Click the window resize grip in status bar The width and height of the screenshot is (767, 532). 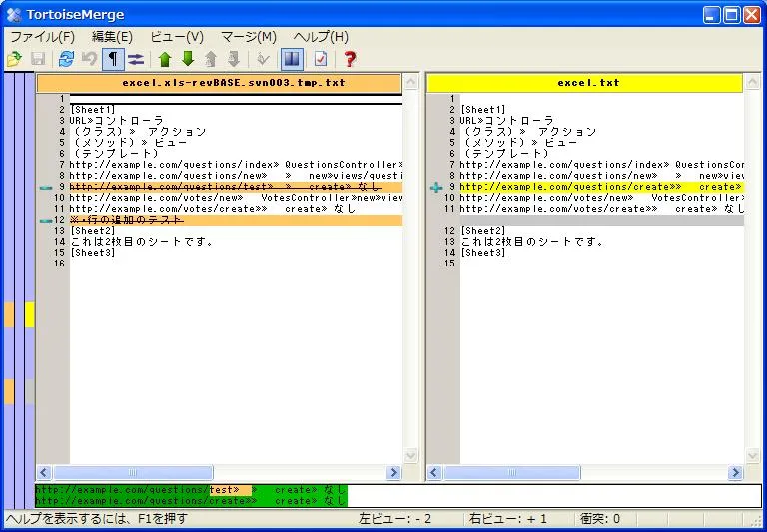coord(756,520)
